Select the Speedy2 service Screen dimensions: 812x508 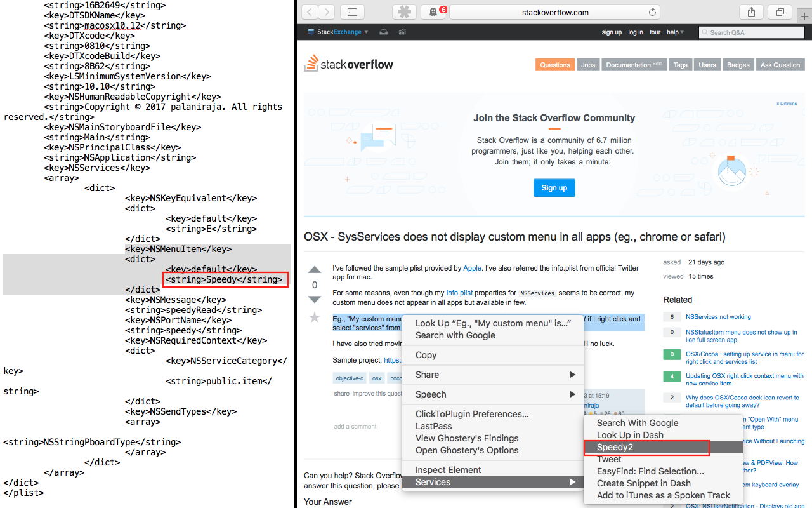click(663, 447)
